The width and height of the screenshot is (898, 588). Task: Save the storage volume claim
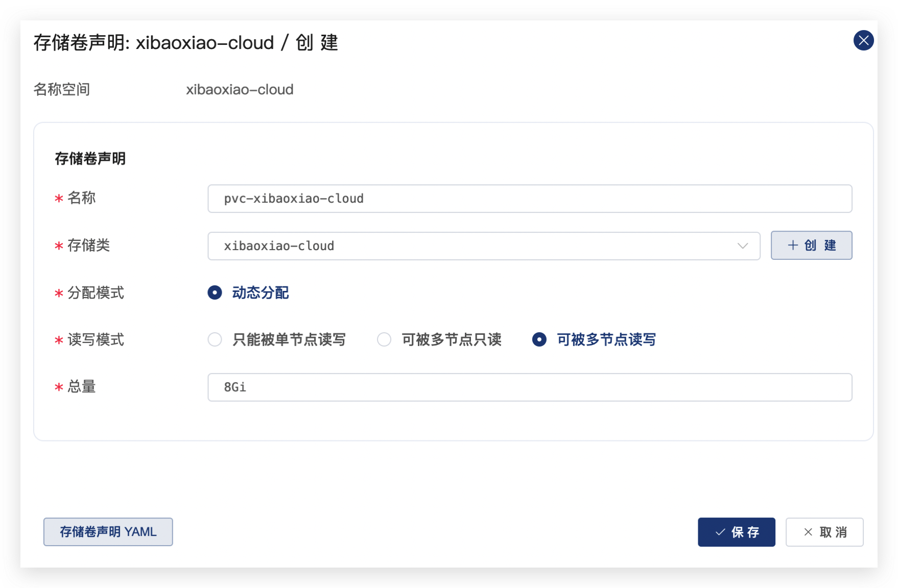[x=736, y=532]
